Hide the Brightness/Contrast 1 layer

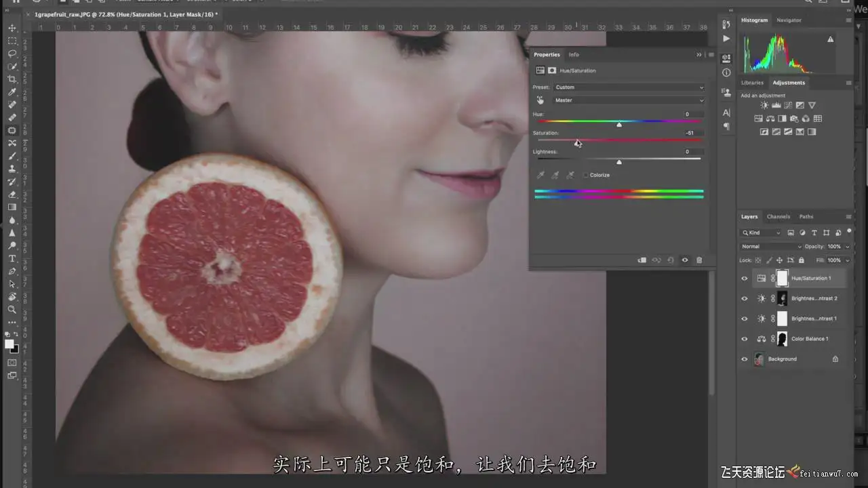tap(745, 319)
